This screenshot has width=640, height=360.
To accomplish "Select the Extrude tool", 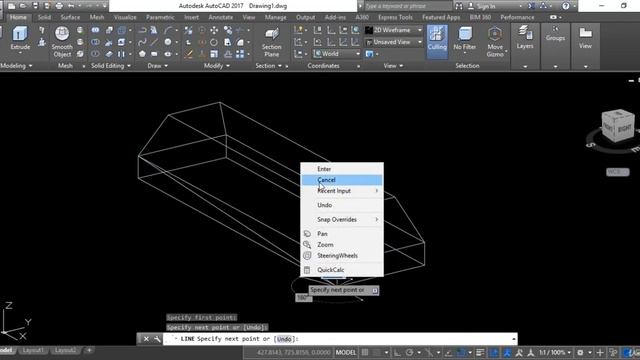I will pyautogui.click(x=20, y=38).
